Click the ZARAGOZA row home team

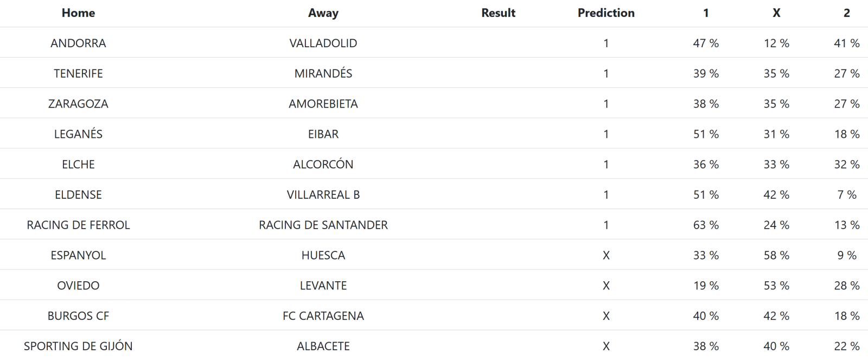(x=78, y=104)
